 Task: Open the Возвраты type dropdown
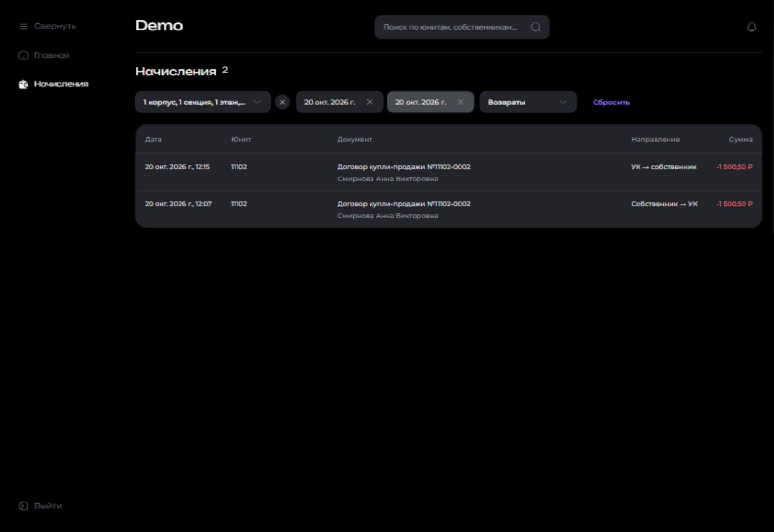pyautogui.click(x=528, y=102)
